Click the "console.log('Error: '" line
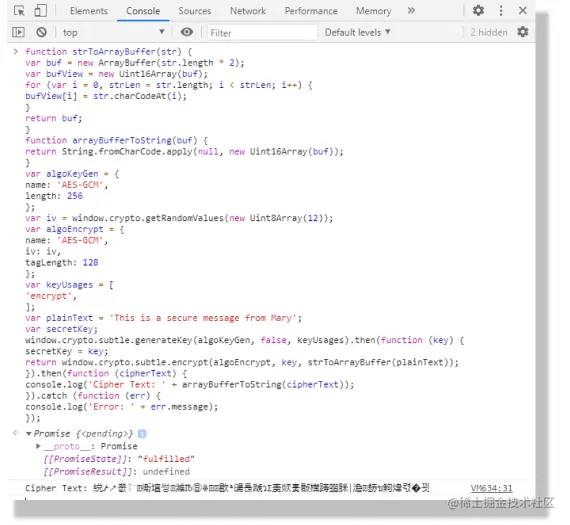The image size is (570, 525). click(121, 407)
